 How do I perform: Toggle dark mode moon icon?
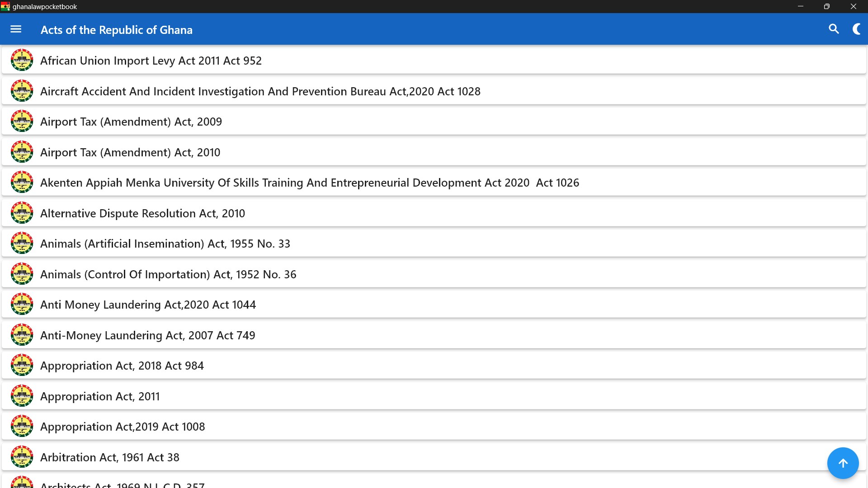pyautogui.click(x=856, y=29)
